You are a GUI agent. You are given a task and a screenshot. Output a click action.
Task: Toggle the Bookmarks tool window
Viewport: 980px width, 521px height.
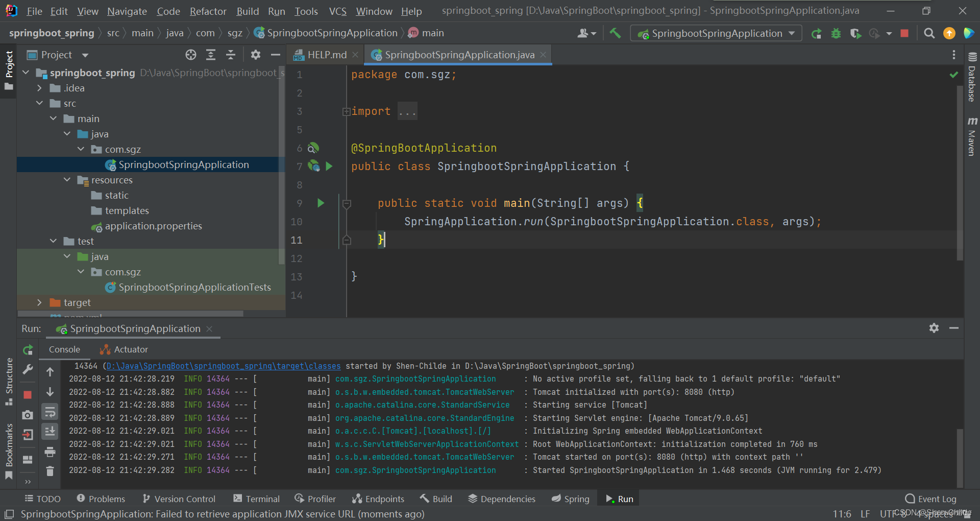[9, 452]
